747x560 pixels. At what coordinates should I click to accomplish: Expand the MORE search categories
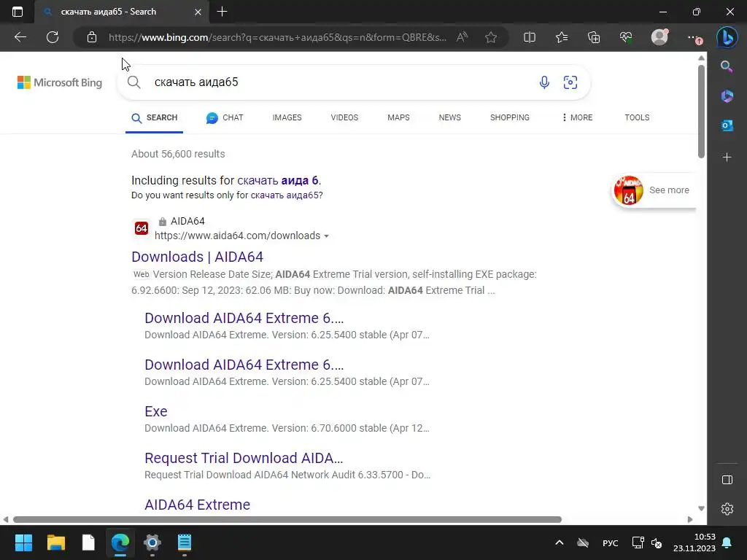(577, 117)
